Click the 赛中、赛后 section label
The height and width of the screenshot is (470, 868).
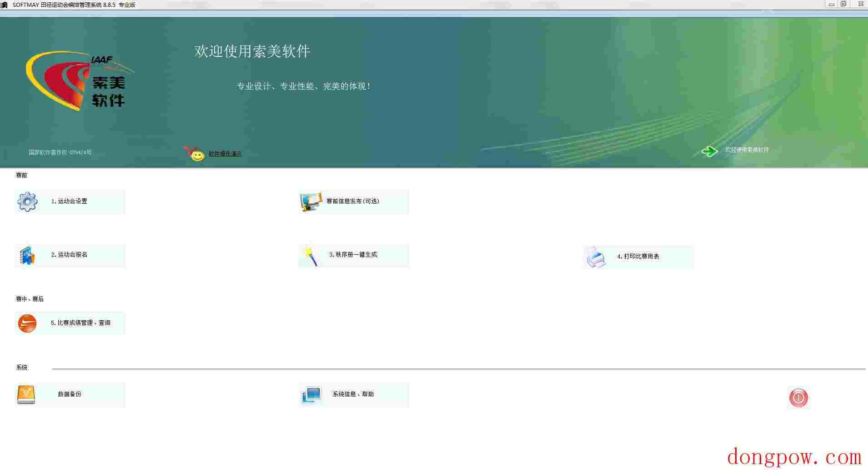(x=30, y=299)
